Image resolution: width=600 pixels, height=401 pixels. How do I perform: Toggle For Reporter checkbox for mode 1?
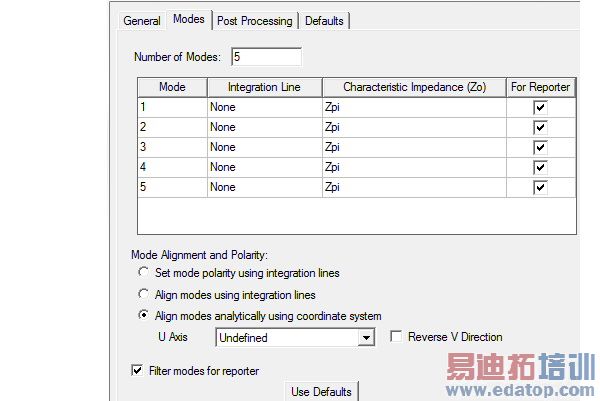point(540,107)
